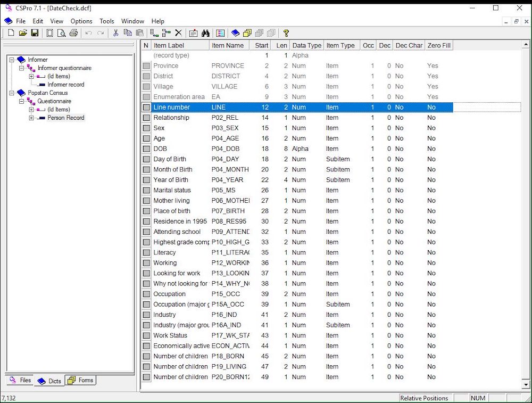
Task: Click the insert item toolbar icon
Action: 166,33
